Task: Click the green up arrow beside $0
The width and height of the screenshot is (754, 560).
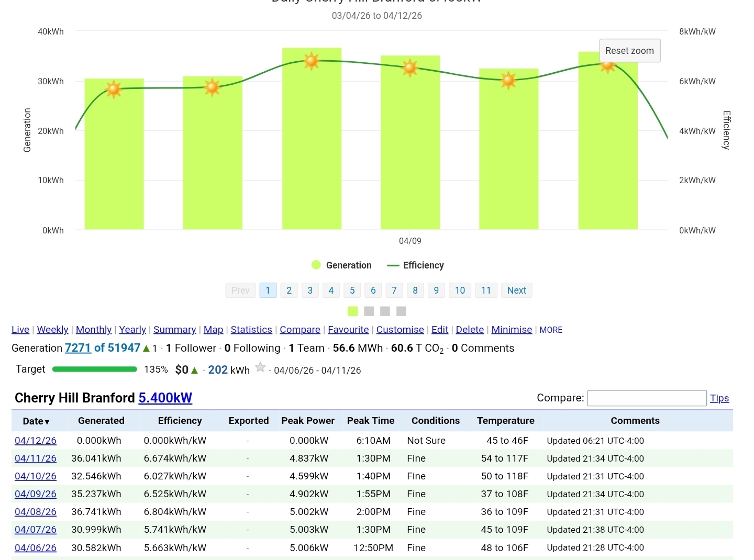Action: point(195,371)
